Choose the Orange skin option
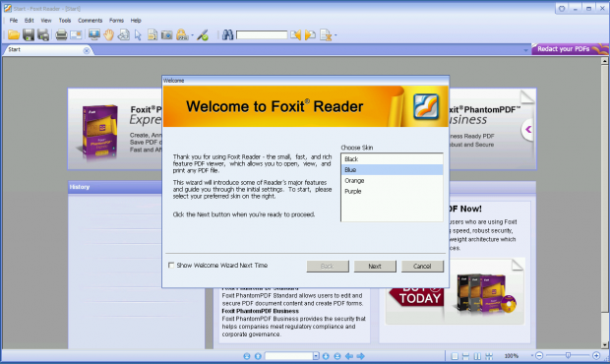Viewport: 610px width, 364px height. pos(392,180)
